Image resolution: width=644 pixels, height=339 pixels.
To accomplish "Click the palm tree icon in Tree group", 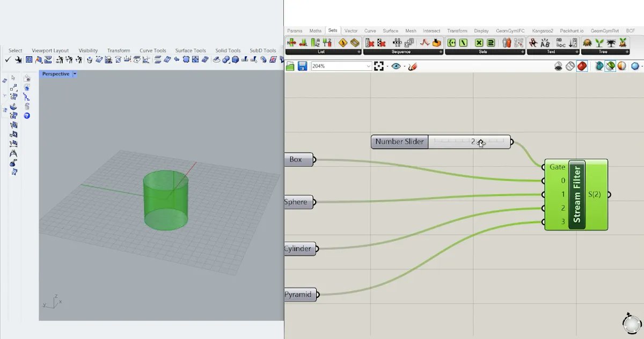I will coord(611,42).
